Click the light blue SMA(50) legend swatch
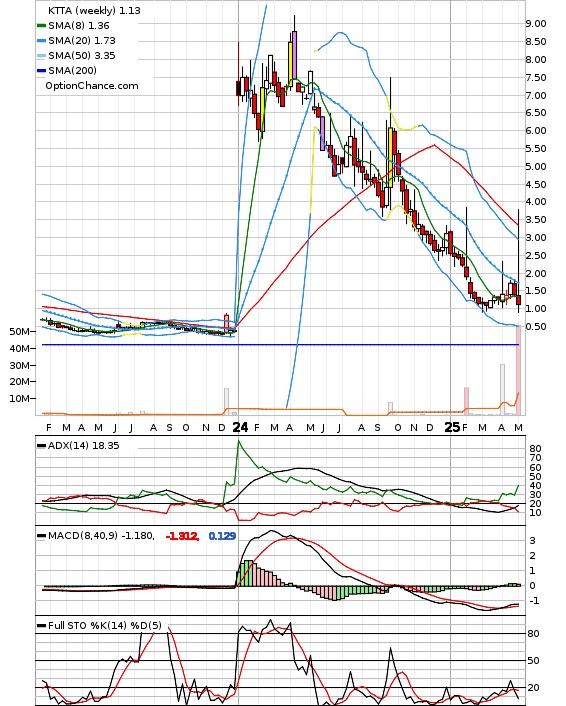Screen dimensions: 566x706 coord(41,56)
